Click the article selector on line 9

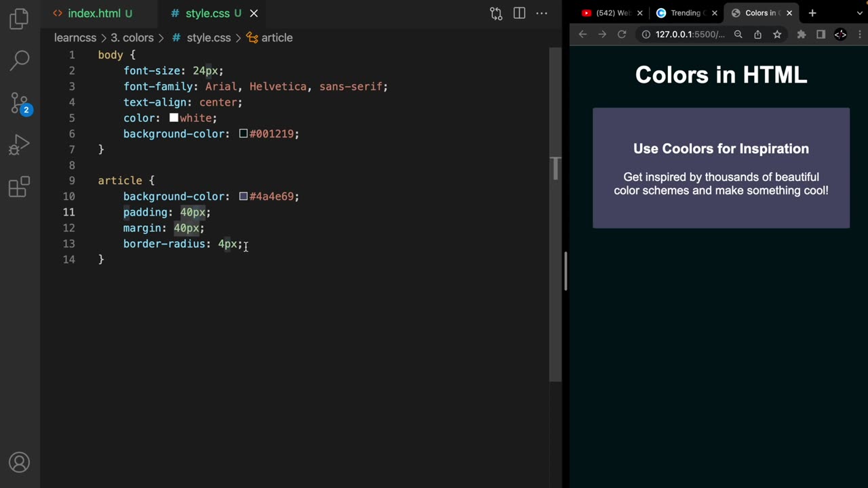pyautogui.click(x=120, y=181)
